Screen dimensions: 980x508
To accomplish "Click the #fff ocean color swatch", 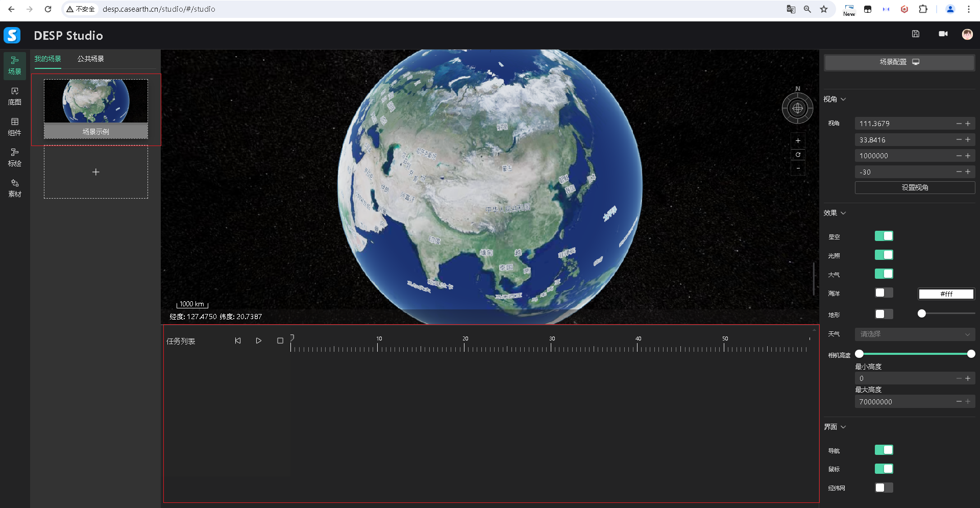I will pos(946,294).
